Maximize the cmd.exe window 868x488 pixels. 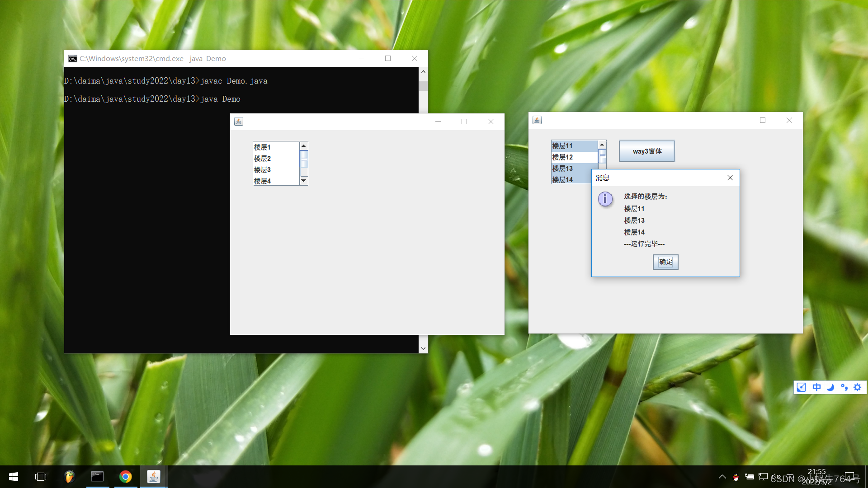388,58
